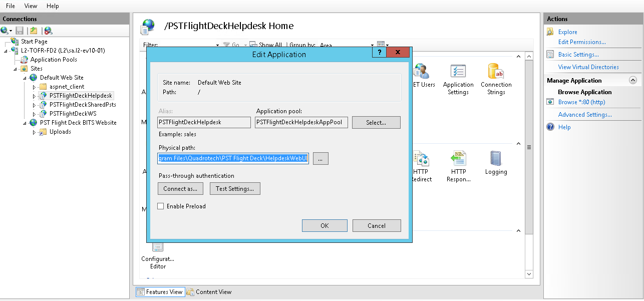
Task: Open the .NET Users feature icon
Action: 421,72
